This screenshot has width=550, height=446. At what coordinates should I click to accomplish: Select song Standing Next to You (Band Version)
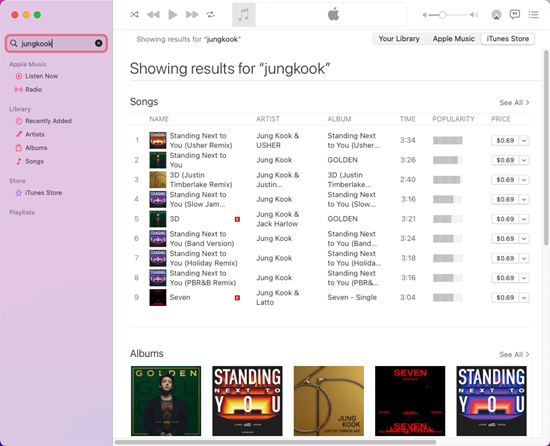click(202, 238)
